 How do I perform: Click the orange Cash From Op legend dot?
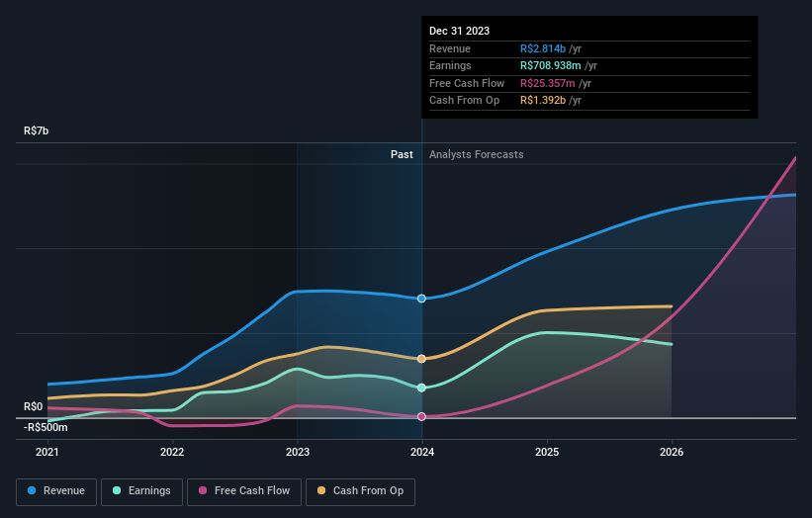[321, 490]
